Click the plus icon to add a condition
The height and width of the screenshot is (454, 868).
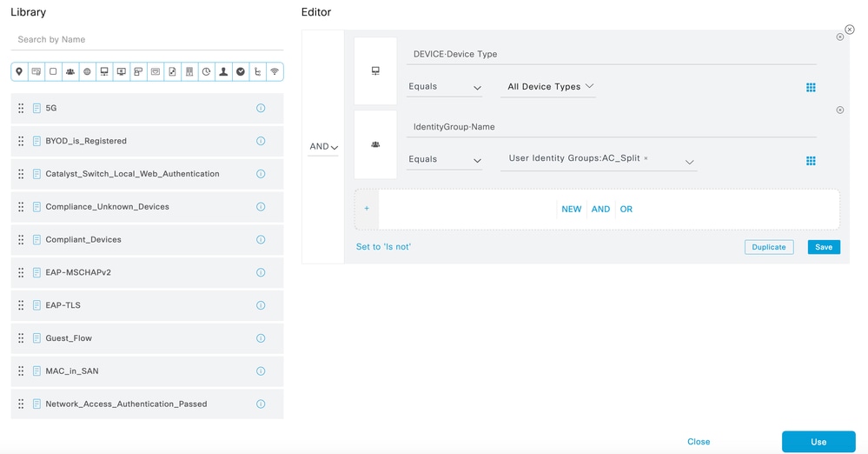tap(367, 209)
